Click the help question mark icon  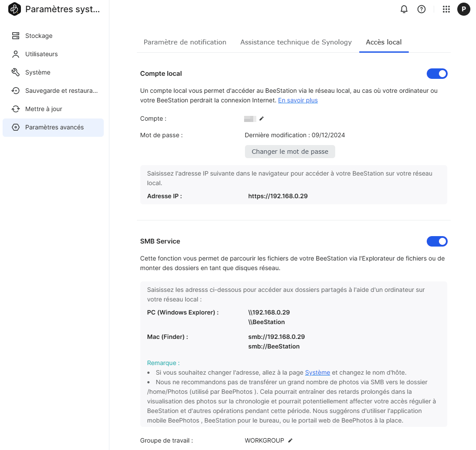[x=422, y=9]
